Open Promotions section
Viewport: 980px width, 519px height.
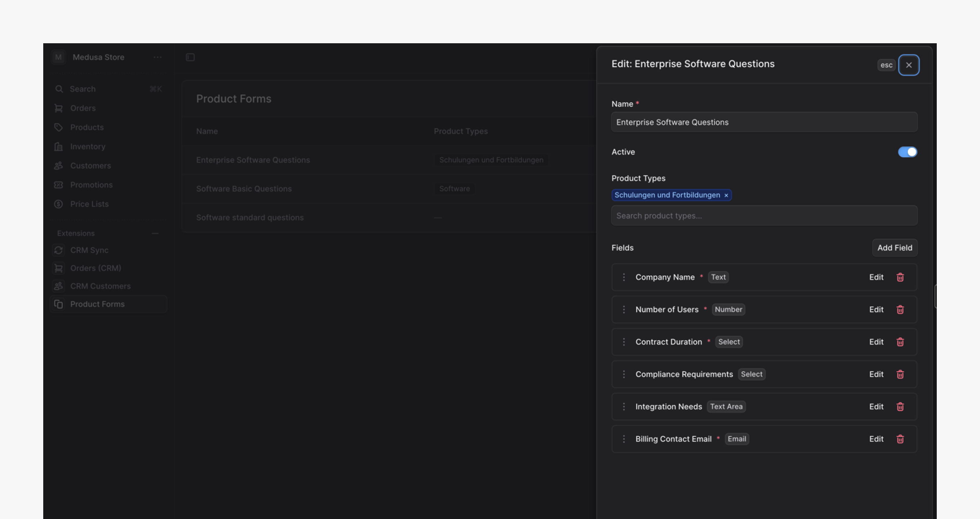108,185
